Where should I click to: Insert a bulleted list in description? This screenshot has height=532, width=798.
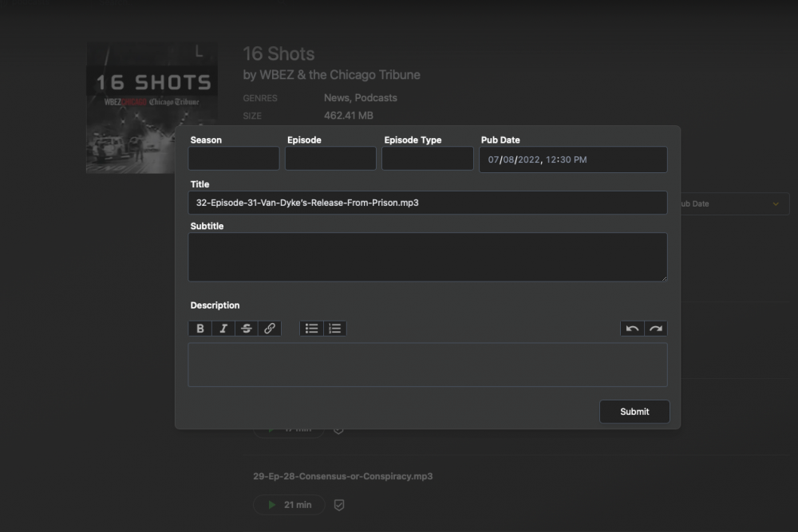coord(311,329)
